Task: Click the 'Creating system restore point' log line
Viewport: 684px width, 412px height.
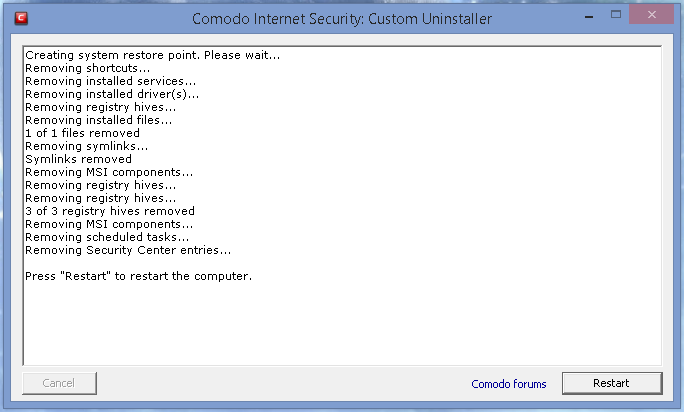Action: pos(152,55)
